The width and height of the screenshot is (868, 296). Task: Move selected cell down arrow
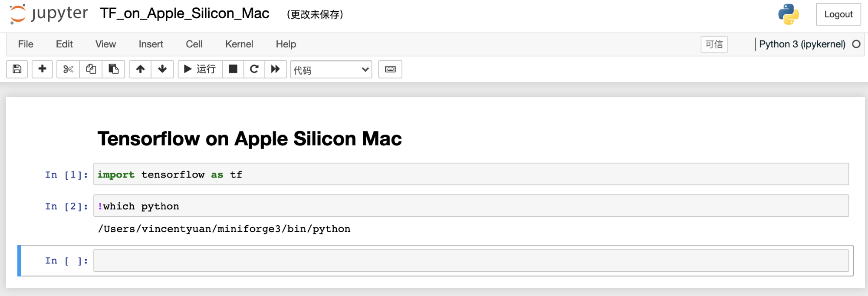[162, 69]
